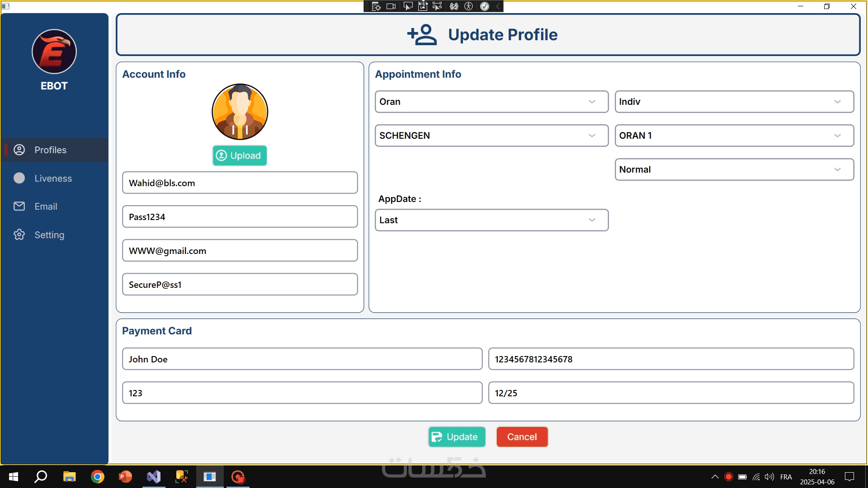868x488 pixels.
Task: Click the Windows Start button
Action: 14,477
